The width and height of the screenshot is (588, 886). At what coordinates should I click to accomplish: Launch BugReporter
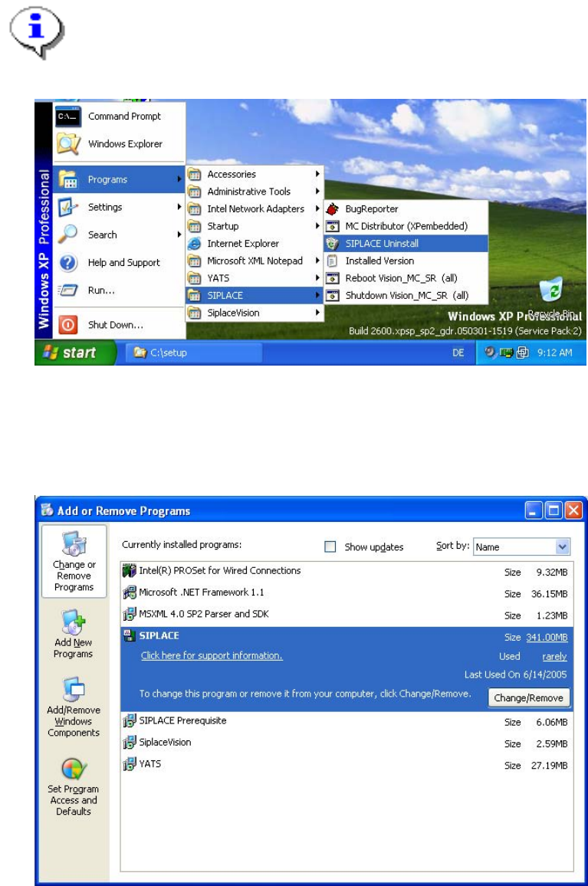[x=406, y=209]
